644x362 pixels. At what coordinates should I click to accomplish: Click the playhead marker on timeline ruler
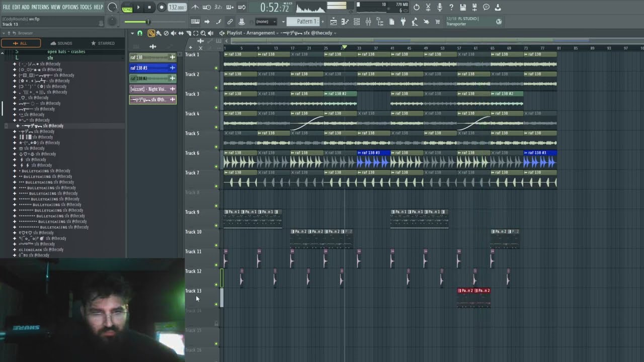[345, 47]
